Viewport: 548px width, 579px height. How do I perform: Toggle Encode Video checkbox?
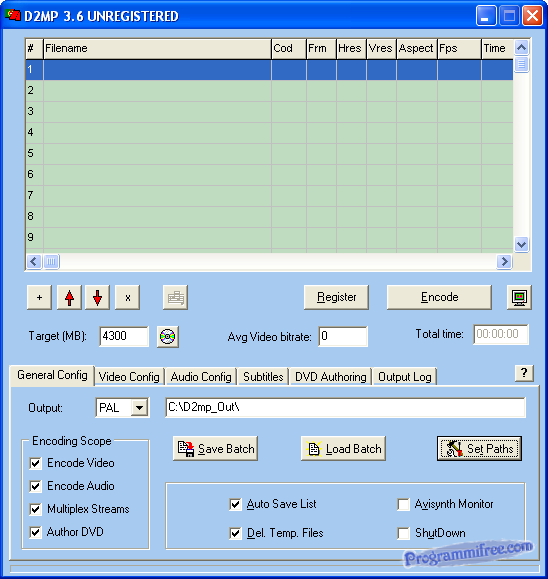click(x=35, y=463)
